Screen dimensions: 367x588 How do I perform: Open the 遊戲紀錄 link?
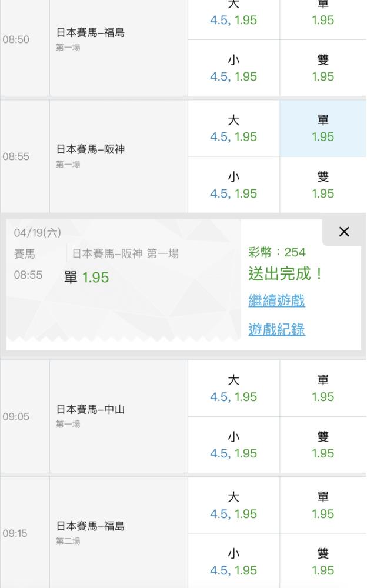276,329
